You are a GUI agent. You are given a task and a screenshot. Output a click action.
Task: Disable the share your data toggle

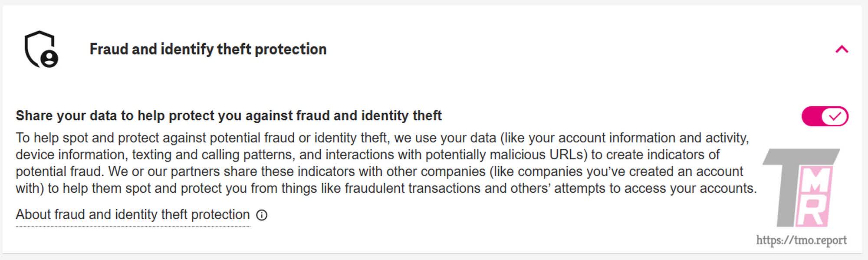825,116
